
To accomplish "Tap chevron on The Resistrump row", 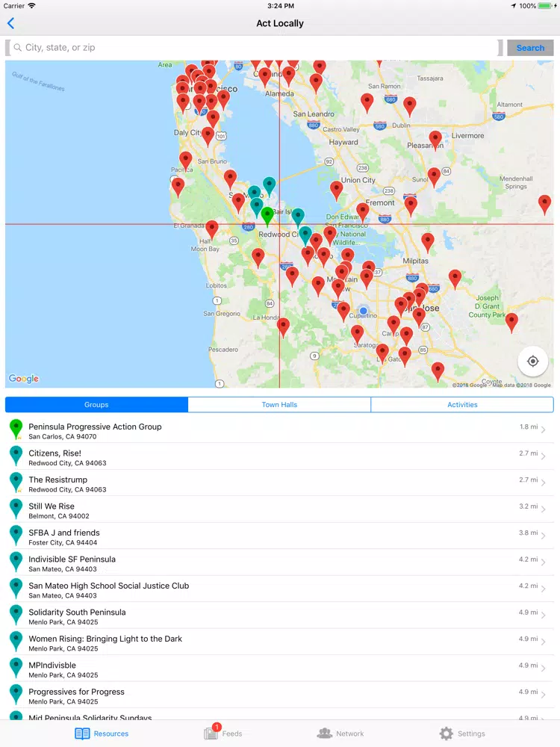I will click(x=544, y=483).
